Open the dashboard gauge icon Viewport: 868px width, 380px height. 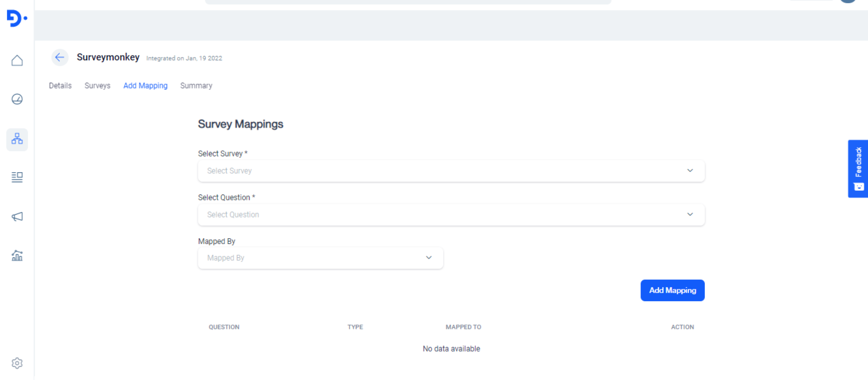click(17, 99)
